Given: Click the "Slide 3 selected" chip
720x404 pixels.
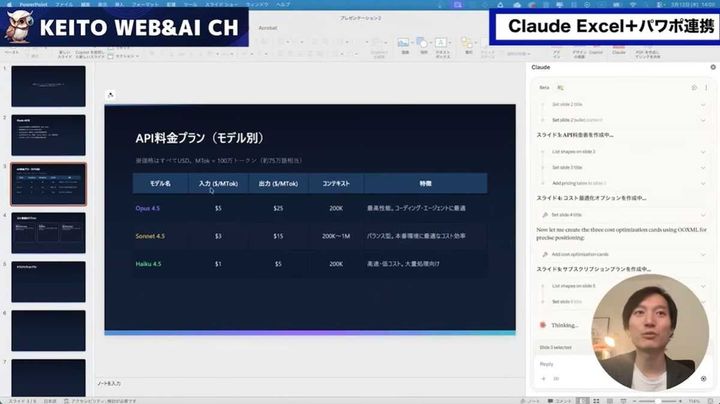Looking at the screenshot, I should [555, 348].
